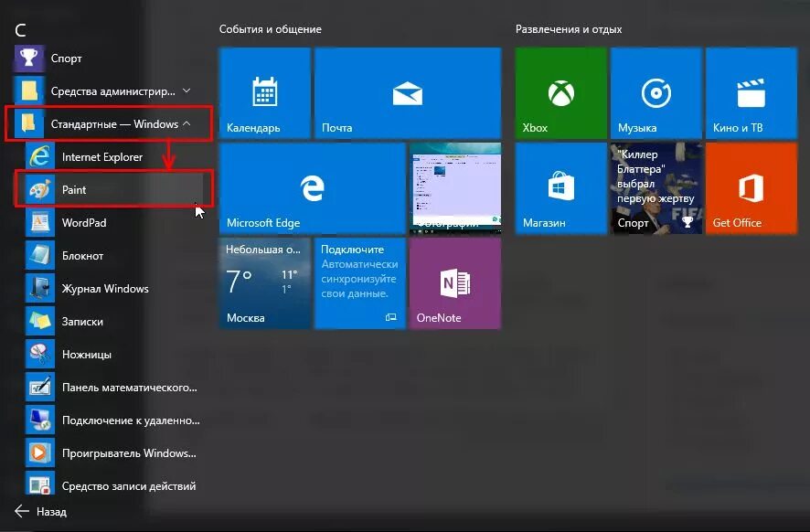This screenshot has width=810, height=532.
Task: Select the WordPad label text
Action: pyautogui.click(x=84, y=223)
